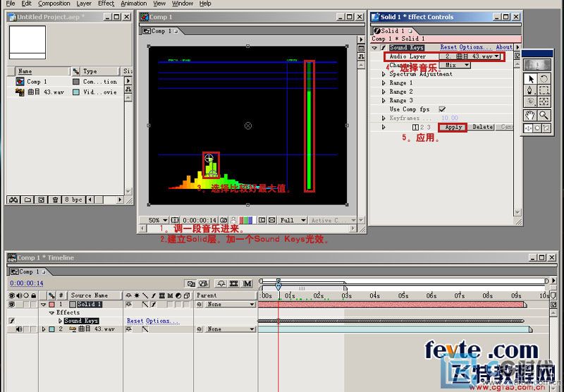The height and width of the screenshot is (392, 564).
Task: Collapse the Effects group in the Timeline
Action: point(51,312)
